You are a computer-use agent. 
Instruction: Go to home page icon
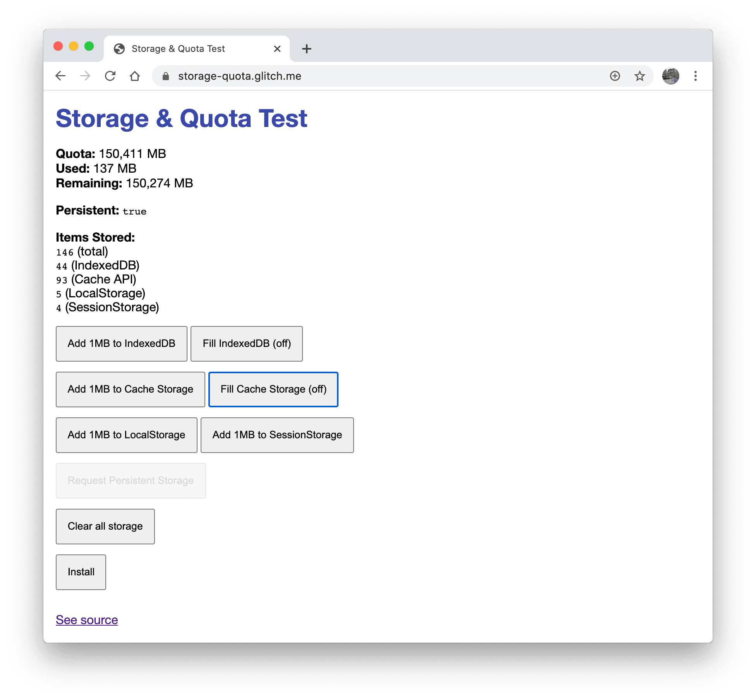[135, 76]
